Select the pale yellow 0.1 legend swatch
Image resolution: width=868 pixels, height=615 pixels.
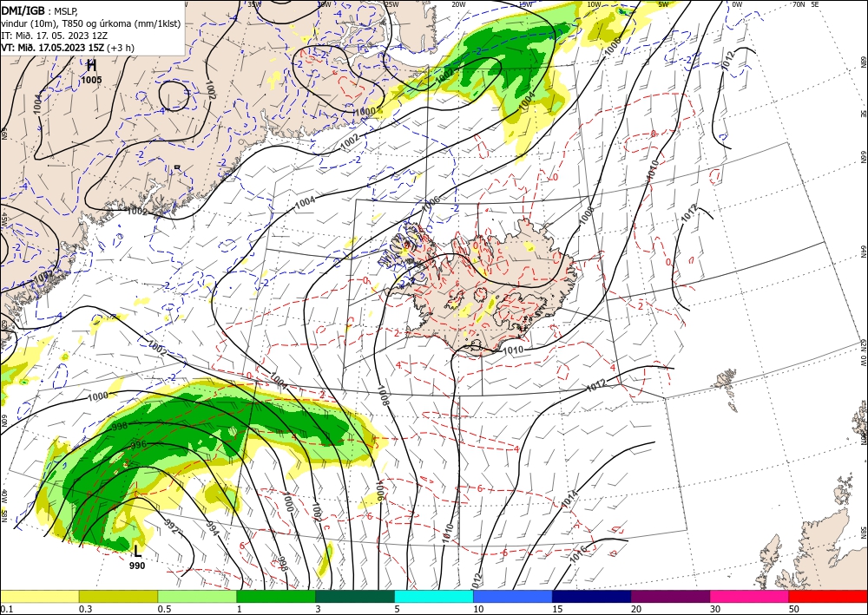click(39, 596)
